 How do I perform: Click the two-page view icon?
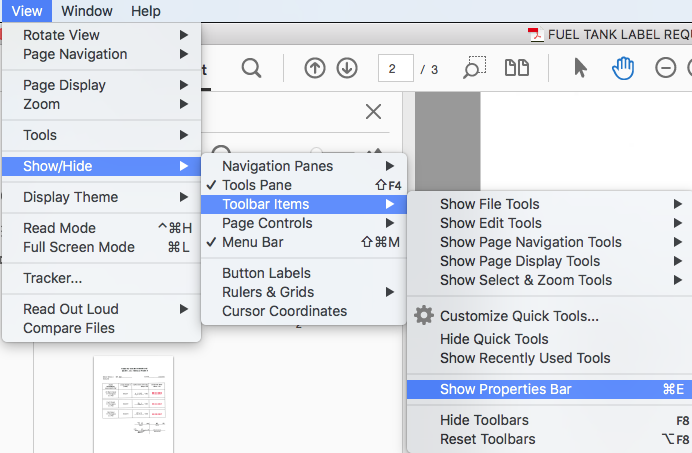tap(517, 68)
